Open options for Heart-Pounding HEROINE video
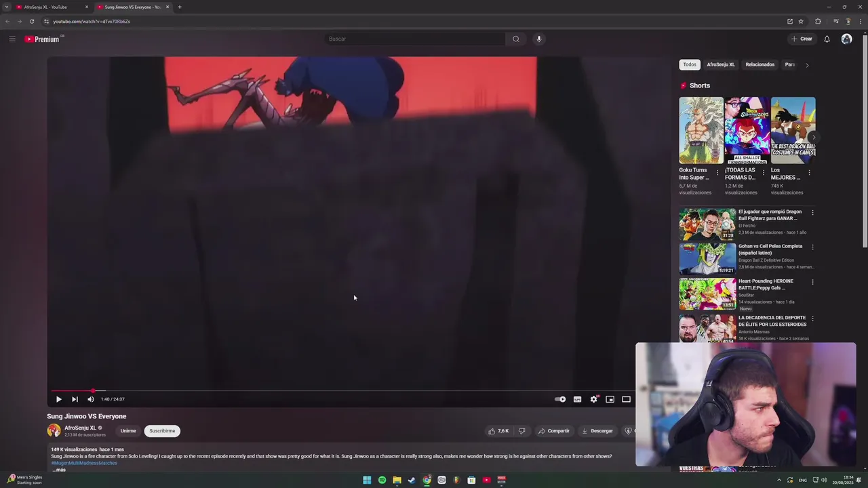The image size is (868, 488). pyautogui.click(x=812, y=282)
